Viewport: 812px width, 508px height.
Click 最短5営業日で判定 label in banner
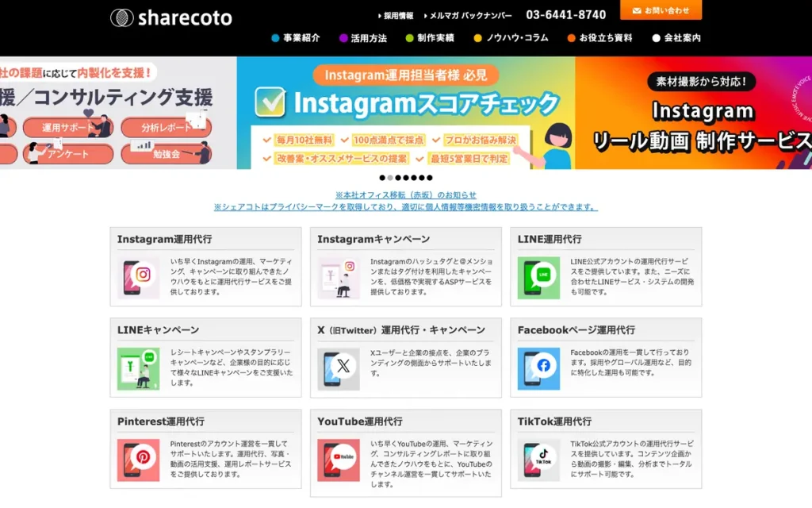pyautogui.click(x=469, y=159)
